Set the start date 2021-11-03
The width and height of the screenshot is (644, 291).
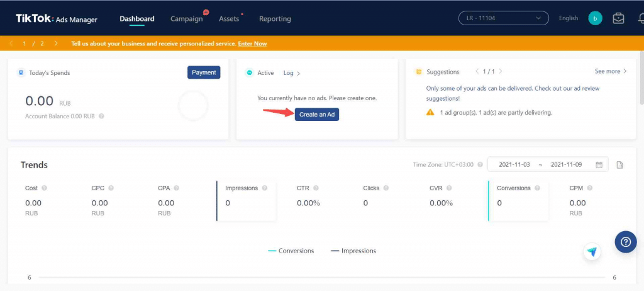[514, 164]
